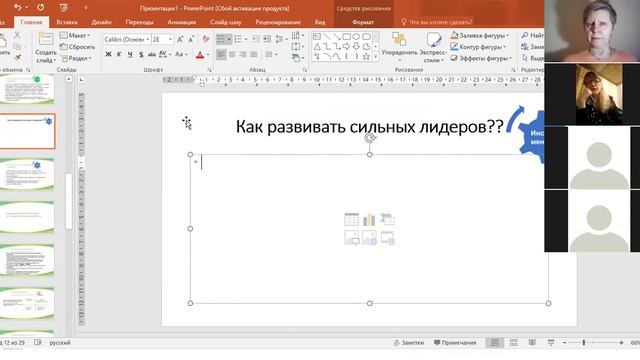Click the Insert Table placeholder icon
The image size is (640, 360).
(x=351, y=220)
